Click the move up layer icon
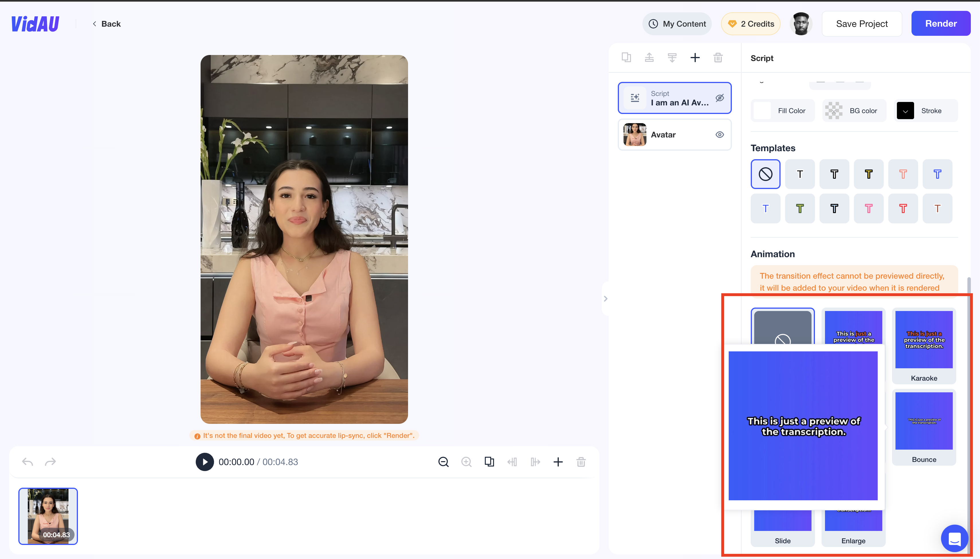The image size is (980, 559). point(649,57)
